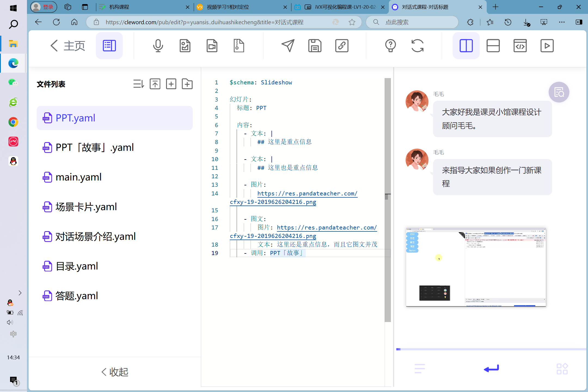This screenshot has width=588, height=392.
Task: Click the editor vertical scrollbar
Action: pyautogui.click(x=388, y=200)
